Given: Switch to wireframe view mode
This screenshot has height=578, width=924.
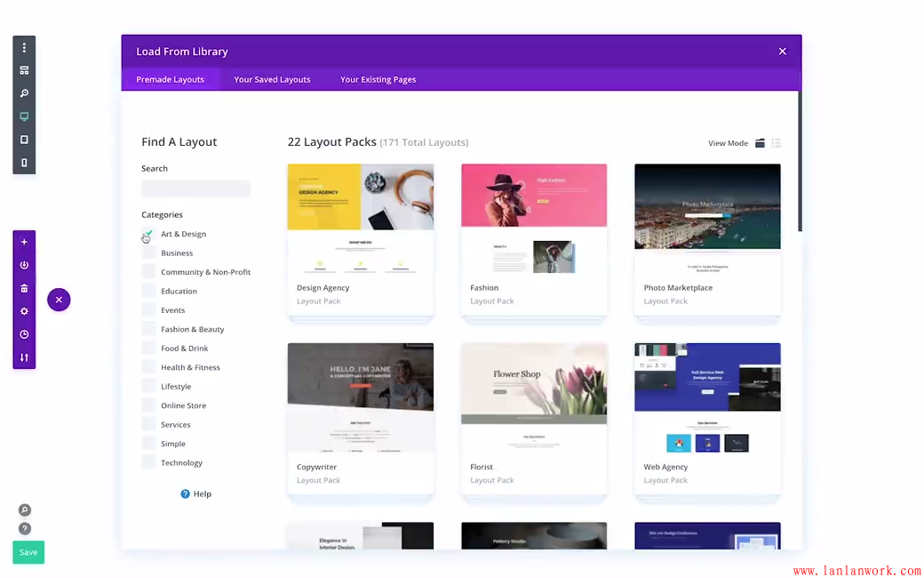Looking at the screenshot, I should click(x=24, y=70).
